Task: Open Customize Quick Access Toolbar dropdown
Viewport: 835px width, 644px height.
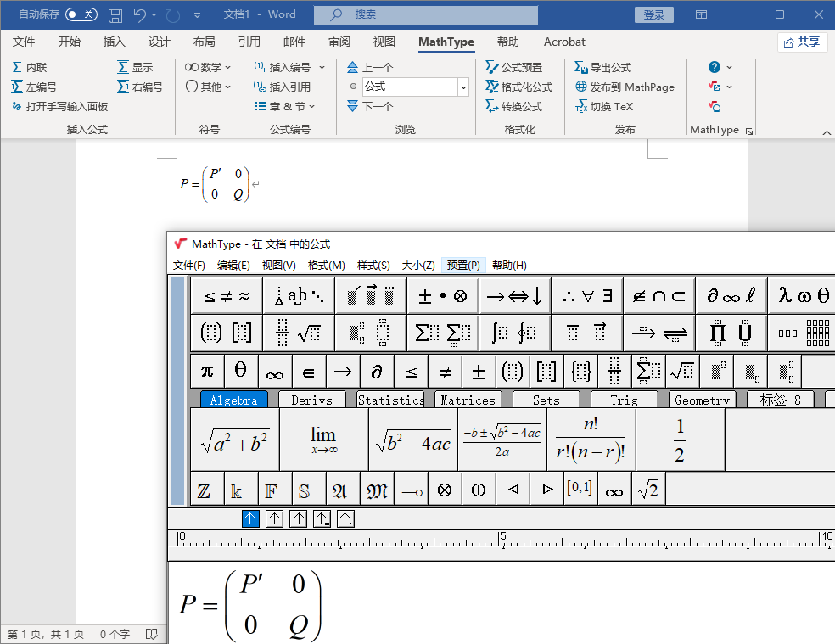Action: 197,15
